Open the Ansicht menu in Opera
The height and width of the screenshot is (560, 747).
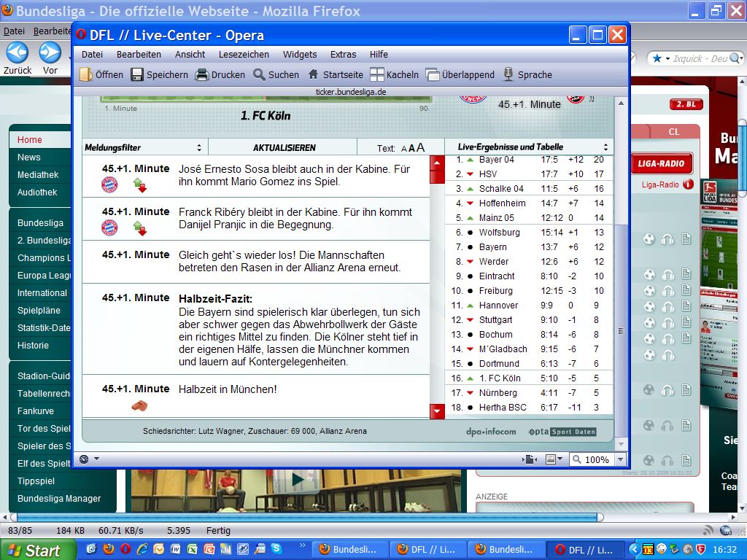pyautogui.click(x=190, y=54)
